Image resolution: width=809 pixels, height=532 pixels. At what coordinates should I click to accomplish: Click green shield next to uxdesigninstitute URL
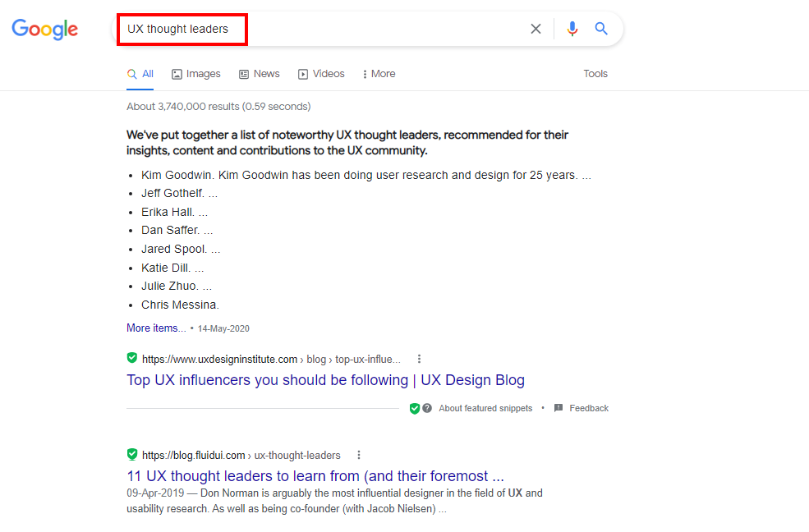click(132, 358)
